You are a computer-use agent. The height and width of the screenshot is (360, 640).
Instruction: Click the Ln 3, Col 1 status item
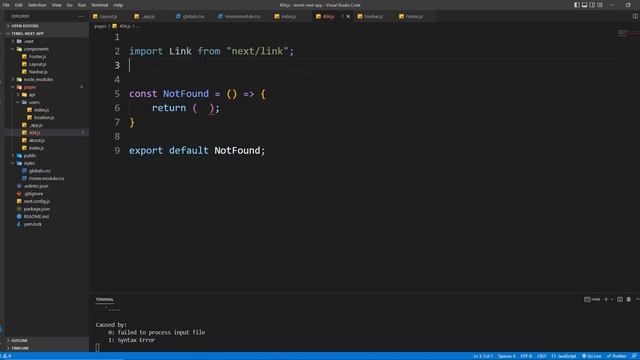[x=483, y=356]
